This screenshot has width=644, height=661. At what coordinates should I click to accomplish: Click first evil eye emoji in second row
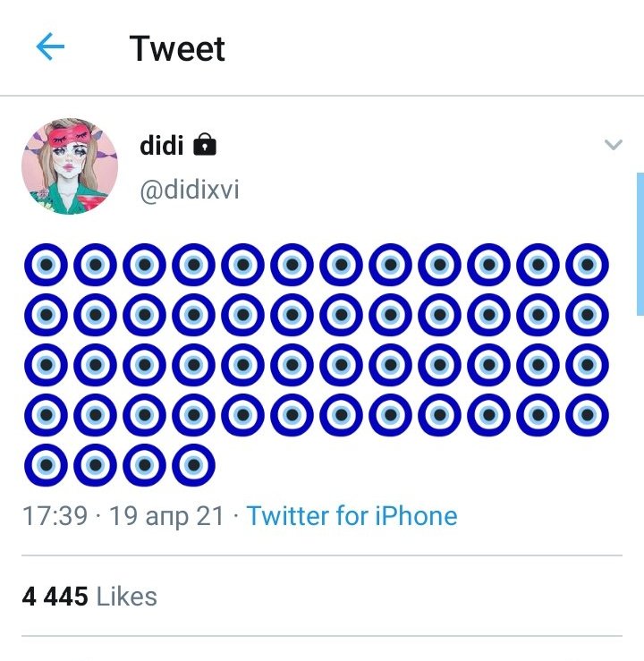point(46,316)
